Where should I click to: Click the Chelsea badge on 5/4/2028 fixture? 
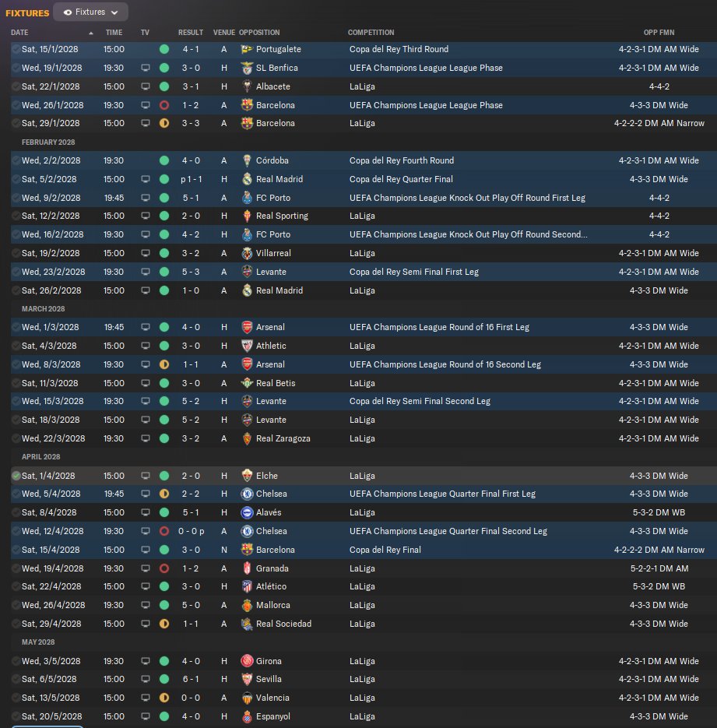247,494
